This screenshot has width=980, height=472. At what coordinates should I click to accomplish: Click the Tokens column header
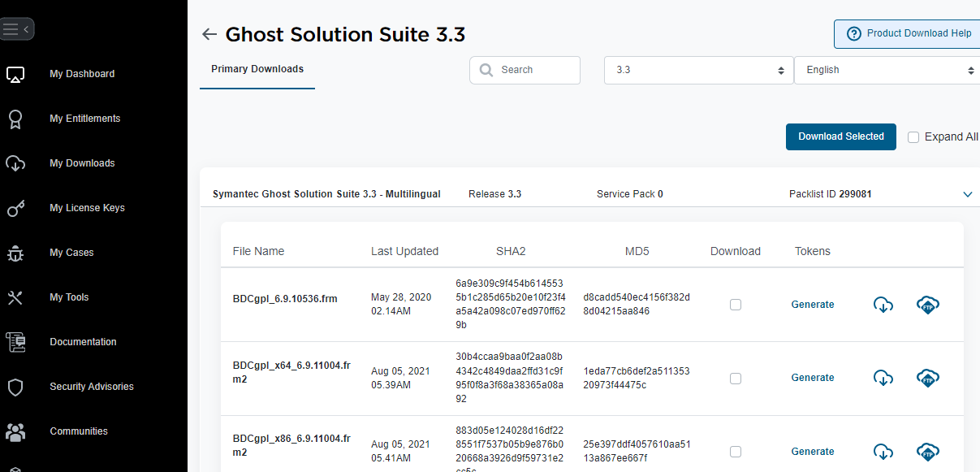tap(813, 251)
